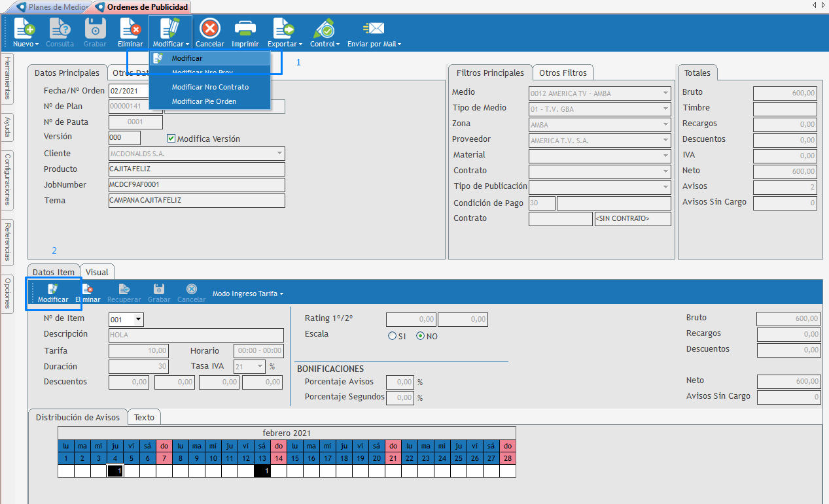Click the Nuevo toolbar icon
Screen dimensions: 829x504
click(x=26, y=29)
